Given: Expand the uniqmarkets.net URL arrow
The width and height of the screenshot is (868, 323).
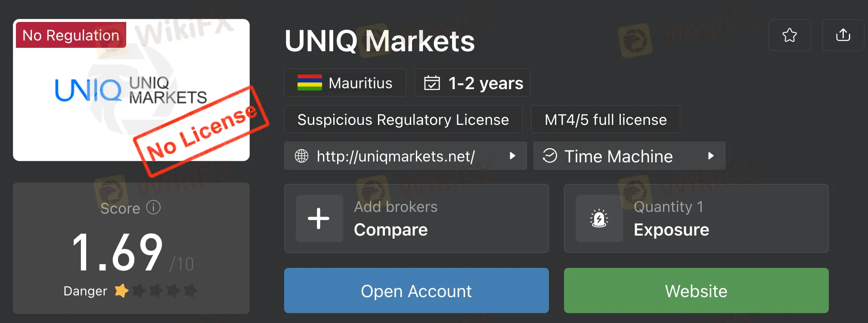Looking at the screenshot, I should [x=512, y=156].
